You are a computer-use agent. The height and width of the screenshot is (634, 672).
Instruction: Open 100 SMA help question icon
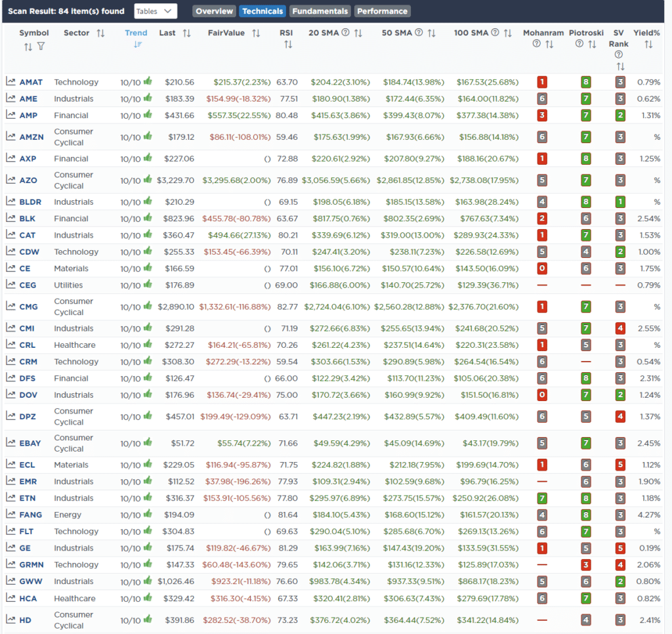495,33
